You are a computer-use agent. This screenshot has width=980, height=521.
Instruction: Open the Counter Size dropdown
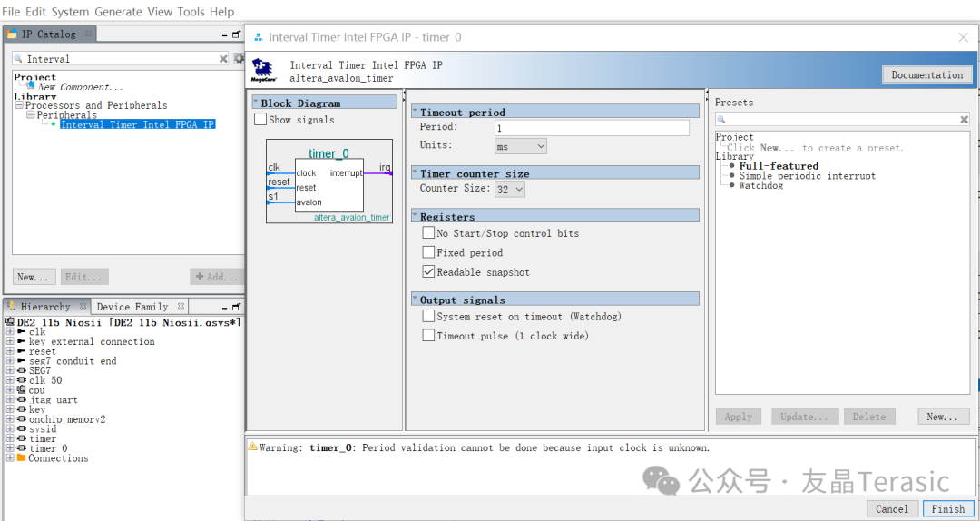(509, 189)
